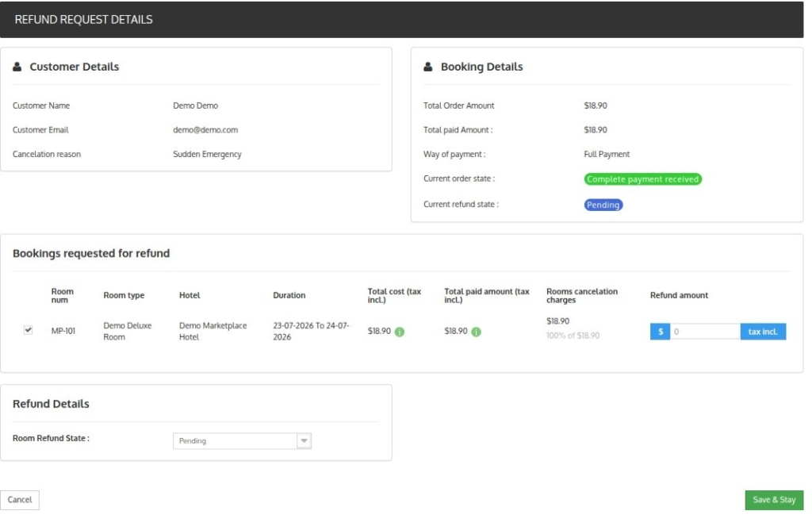Click the Save & Stay button
812x526 pixels.
pyautogui.click(x=774, y=500)
